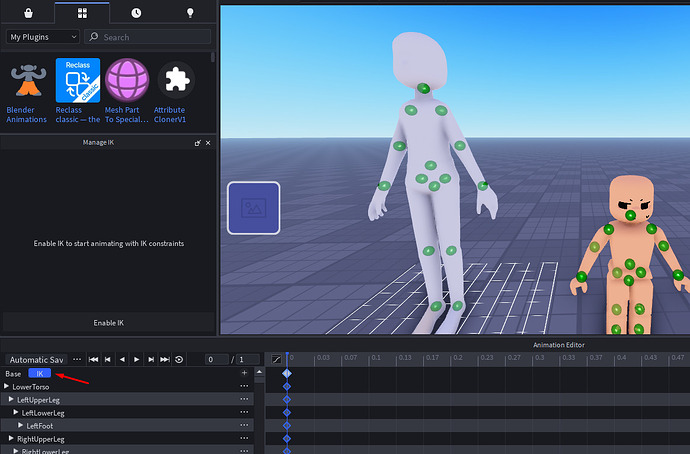Toggle animation looping
Screen dimensions: 690x454
click(178, 359)
